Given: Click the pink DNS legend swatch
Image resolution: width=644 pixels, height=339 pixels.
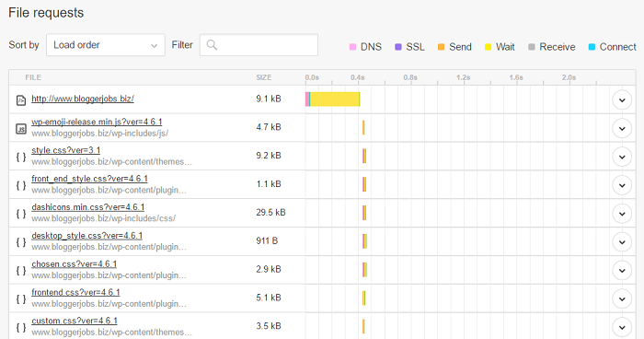Looking at the screenshot, I should tap(352, 47).
